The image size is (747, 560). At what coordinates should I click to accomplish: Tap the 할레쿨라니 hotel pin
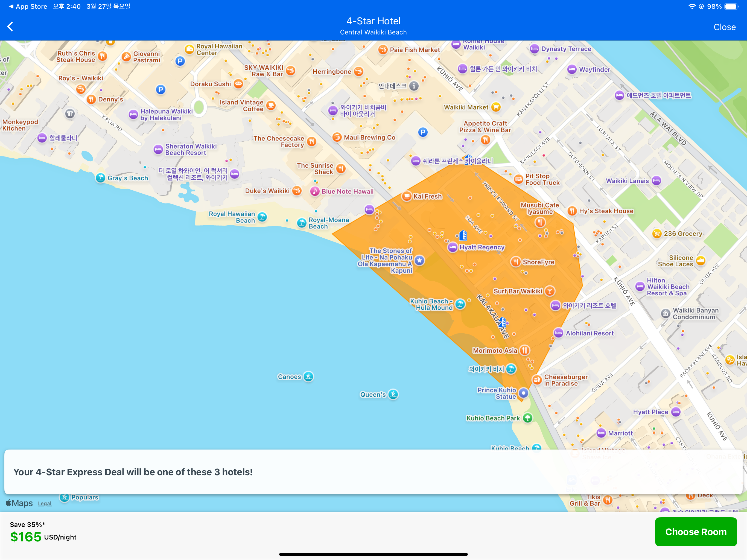[x=42, y=138]
